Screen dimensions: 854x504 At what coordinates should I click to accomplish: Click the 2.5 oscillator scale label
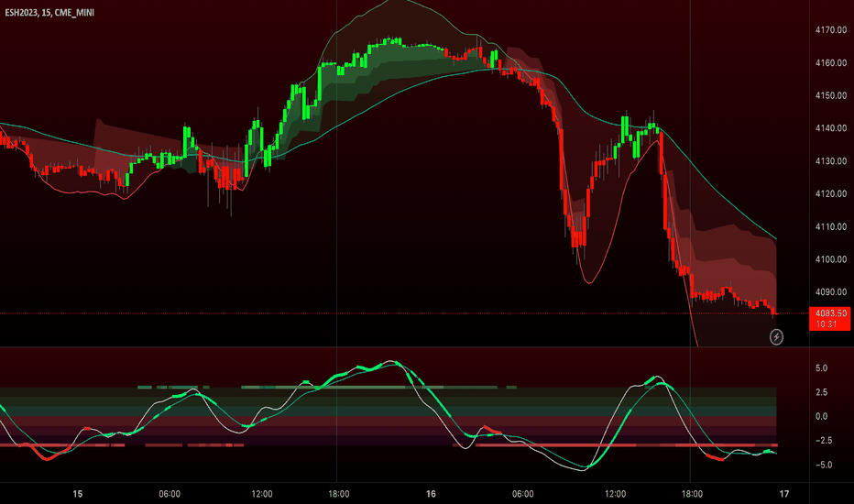point(821,392)
